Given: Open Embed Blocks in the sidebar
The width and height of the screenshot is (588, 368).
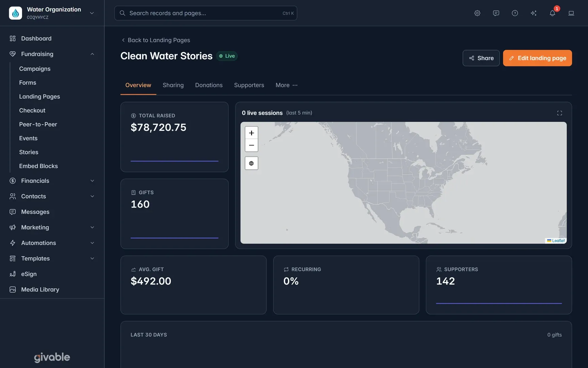Looking at the screenshot, I should (x=38, y=166).
